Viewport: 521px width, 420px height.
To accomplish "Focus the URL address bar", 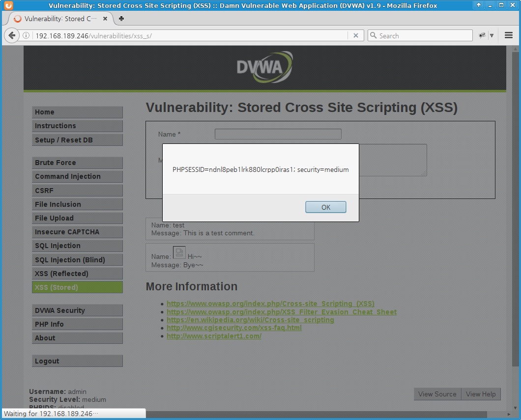I will [189, 35].
